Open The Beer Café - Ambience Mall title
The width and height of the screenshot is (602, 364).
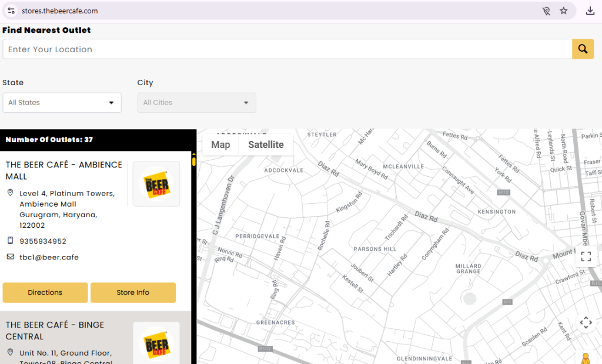point(64,171)
